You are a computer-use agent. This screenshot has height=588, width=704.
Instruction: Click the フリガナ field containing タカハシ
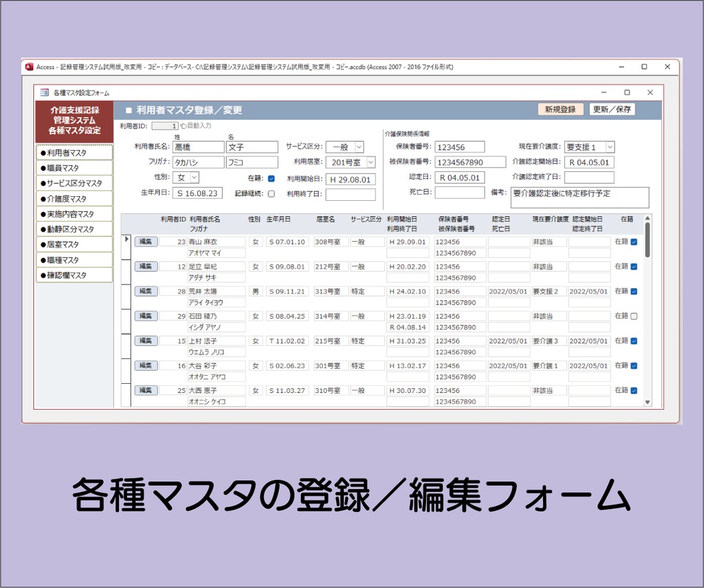coord(199,163)
